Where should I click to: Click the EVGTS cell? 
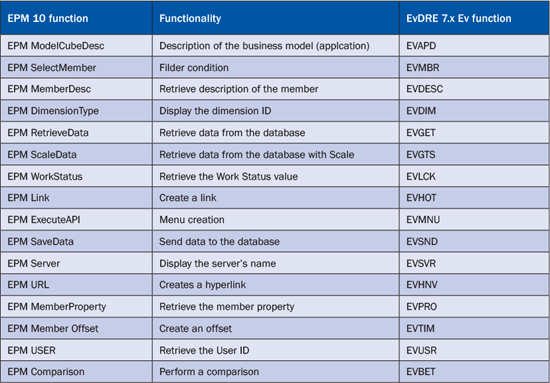pyautogui.click(x=474, y=154)
